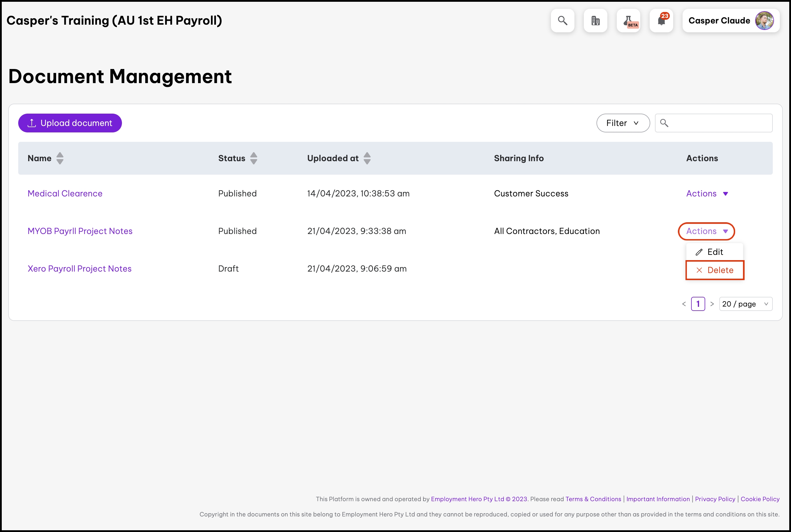Choose Delete from the Actions menu

click(x=715, y=270)
